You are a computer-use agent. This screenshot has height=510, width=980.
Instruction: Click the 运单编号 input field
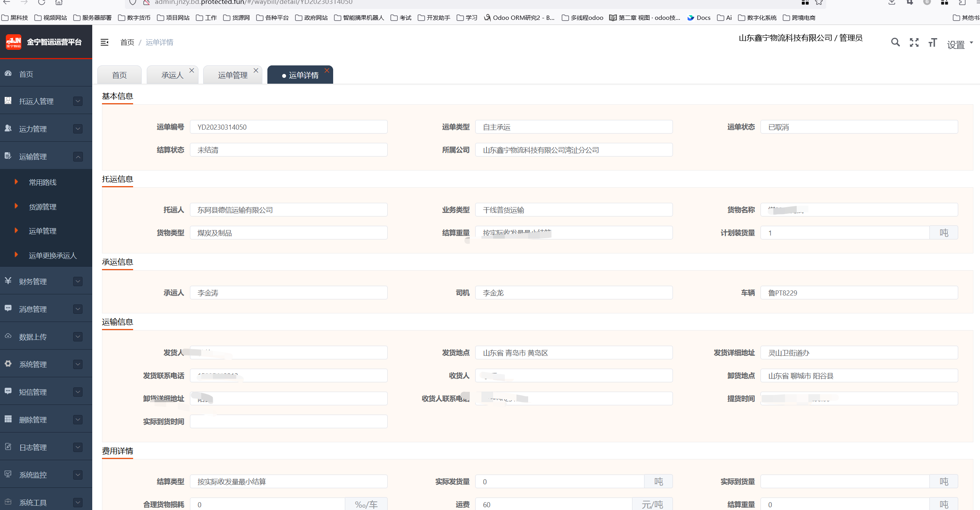pos(288,127)
